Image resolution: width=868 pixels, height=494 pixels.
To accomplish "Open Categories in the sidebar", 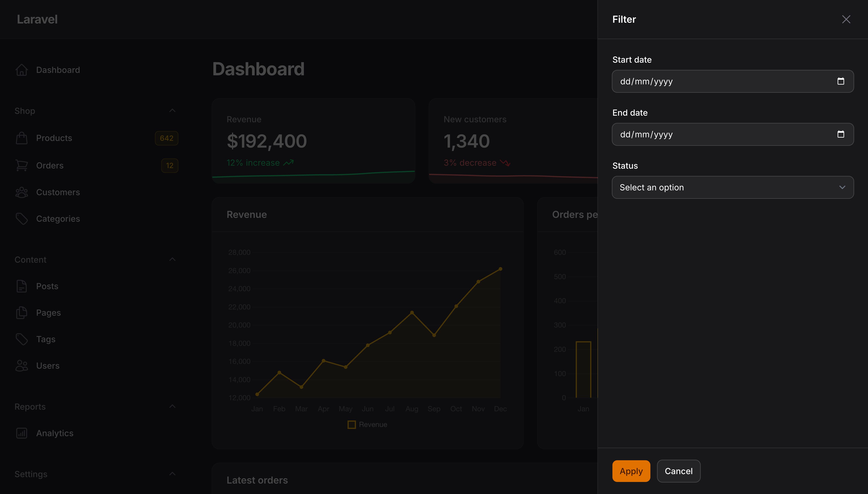I will tap(96, 219).
